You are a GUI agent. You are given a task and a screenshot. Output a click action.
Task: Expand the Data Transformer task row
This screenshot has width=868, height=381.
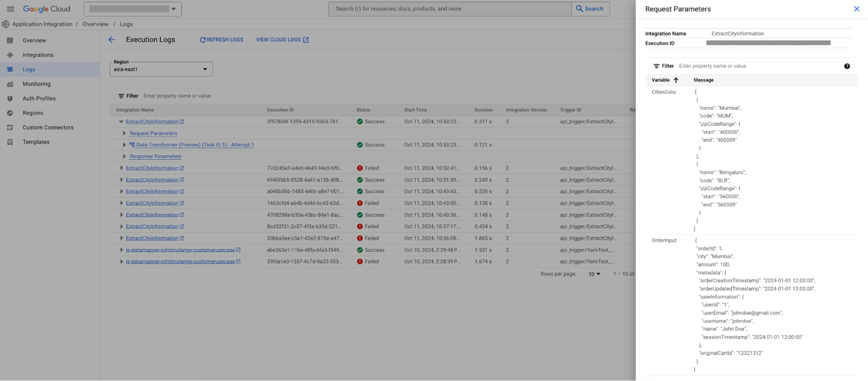coord(124,145)
